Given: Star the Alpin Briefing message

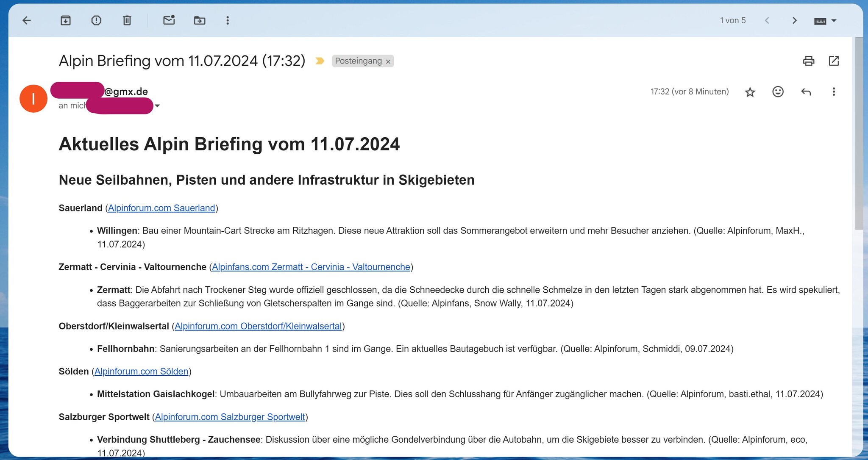Looking at the screenshot, I should tap(750, 92).
